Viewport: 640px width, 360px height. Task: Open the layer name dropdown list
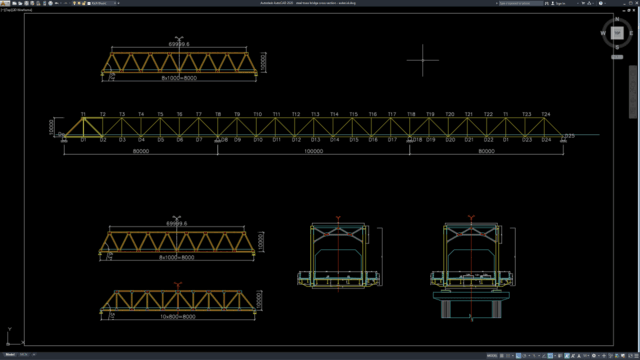click(115, 3)
